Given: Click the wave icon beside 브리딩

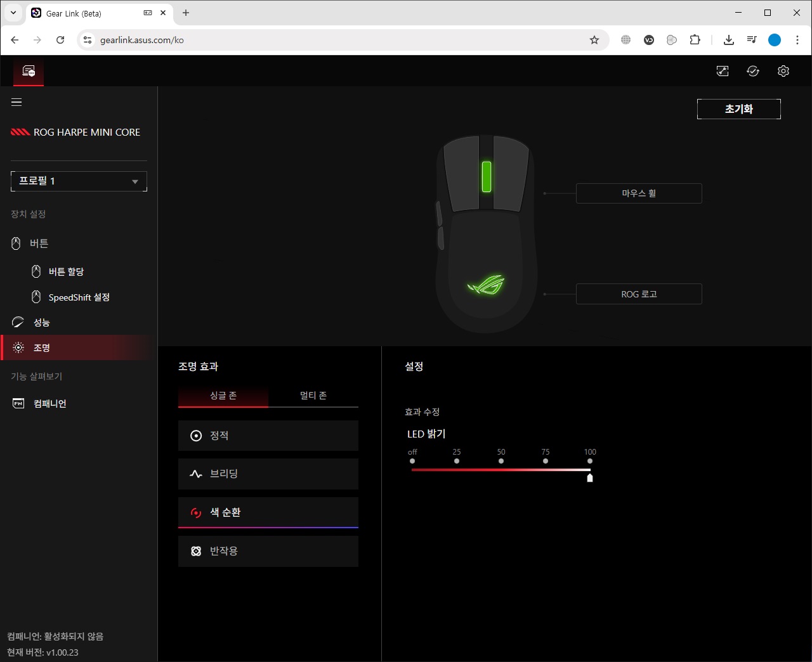Looking at the screenshot, I should click(196, 474).
